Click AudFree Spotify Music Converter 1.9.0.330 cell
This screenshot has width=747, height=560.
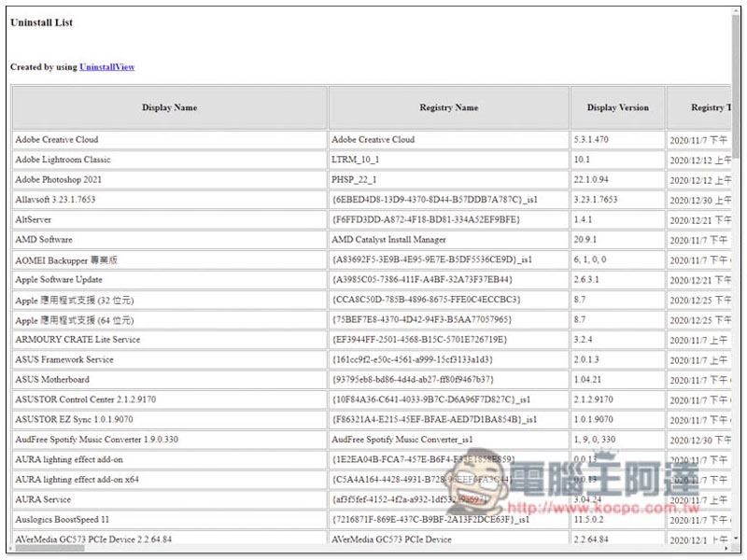(x=170, y=440)
